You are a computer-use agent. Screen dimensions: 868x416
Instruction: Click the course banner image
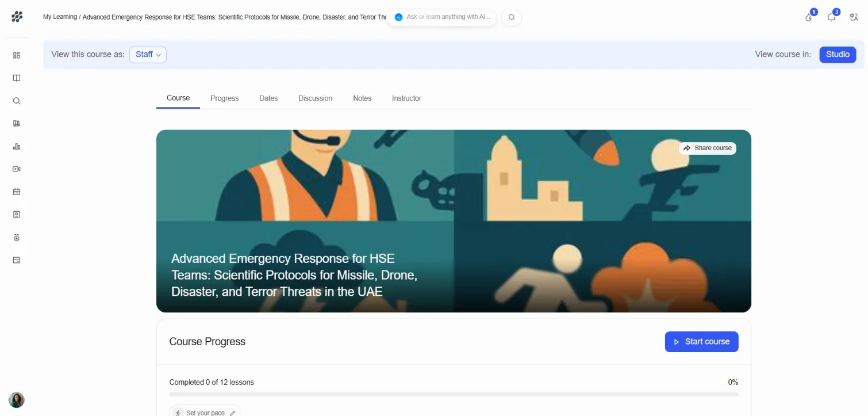454,221
